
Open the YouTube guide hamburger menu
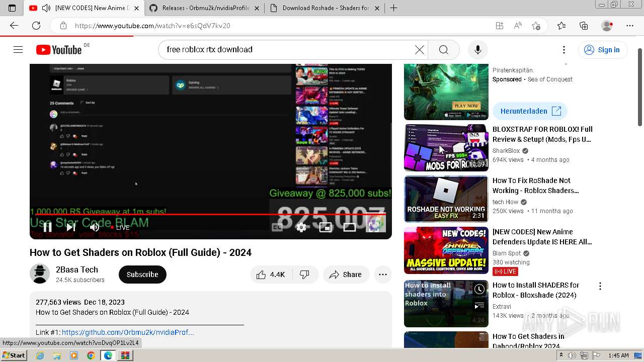[x=18, y=49]
